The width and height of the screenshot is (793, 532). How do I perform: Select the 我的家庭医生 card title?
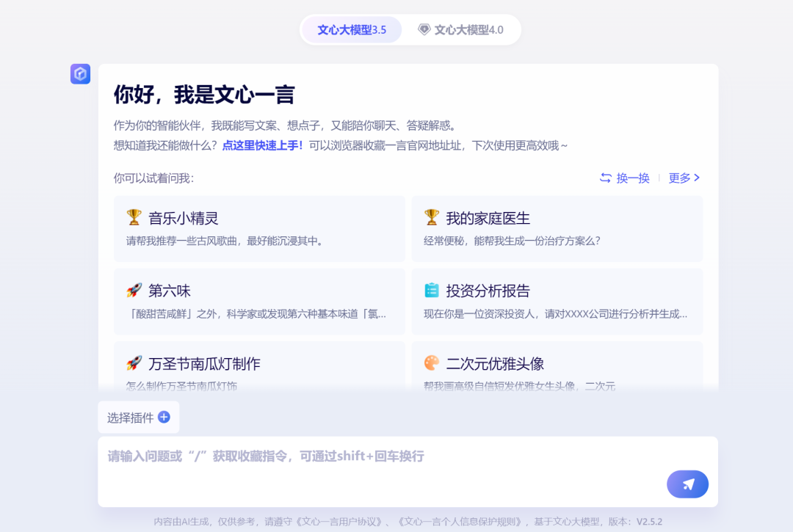[488, 218]
